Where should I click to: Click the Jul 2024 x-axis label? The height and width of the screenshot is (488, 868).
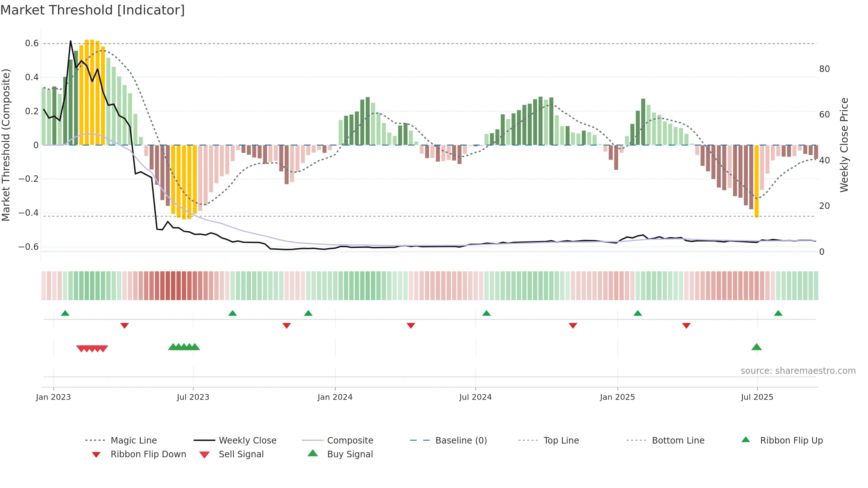point(476,397)
